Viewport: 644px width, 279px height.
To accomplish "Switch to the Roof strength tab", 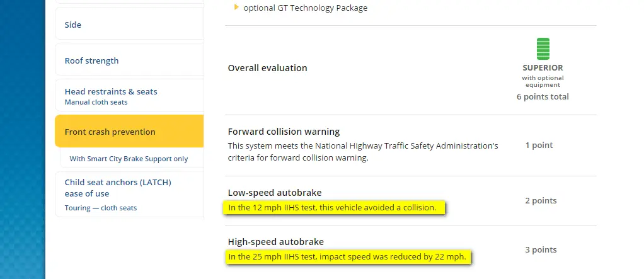I will [x=91, y=61].
